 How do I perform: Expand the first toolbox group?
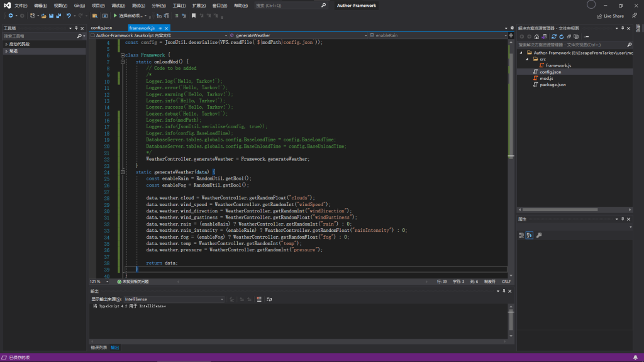click(6, 44)
